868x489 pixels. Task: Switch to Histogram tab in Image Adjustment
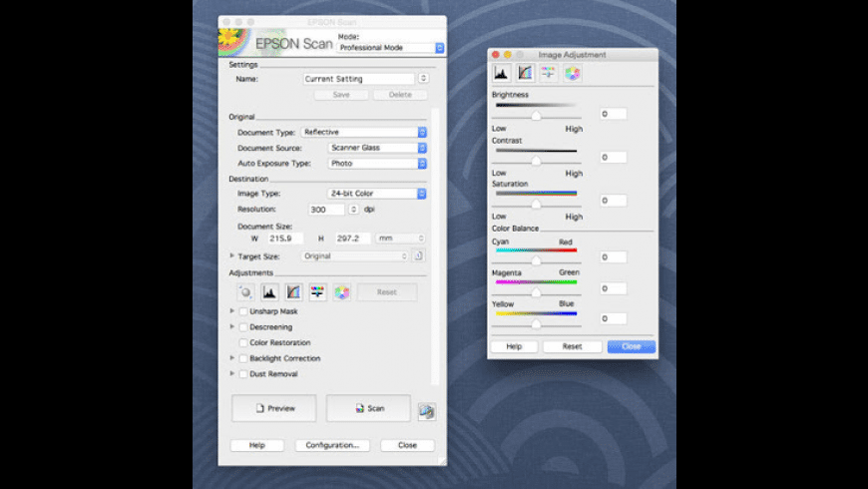point(502,73)
